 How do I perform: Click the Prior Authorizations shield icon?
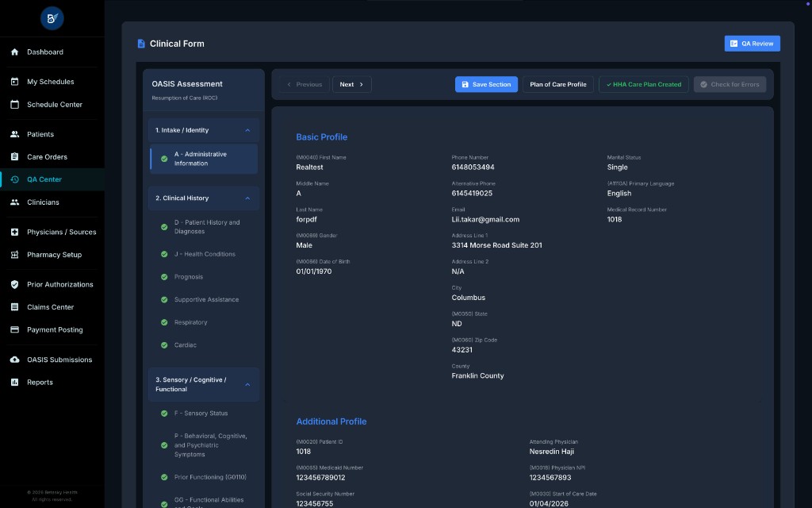[14, 284]
